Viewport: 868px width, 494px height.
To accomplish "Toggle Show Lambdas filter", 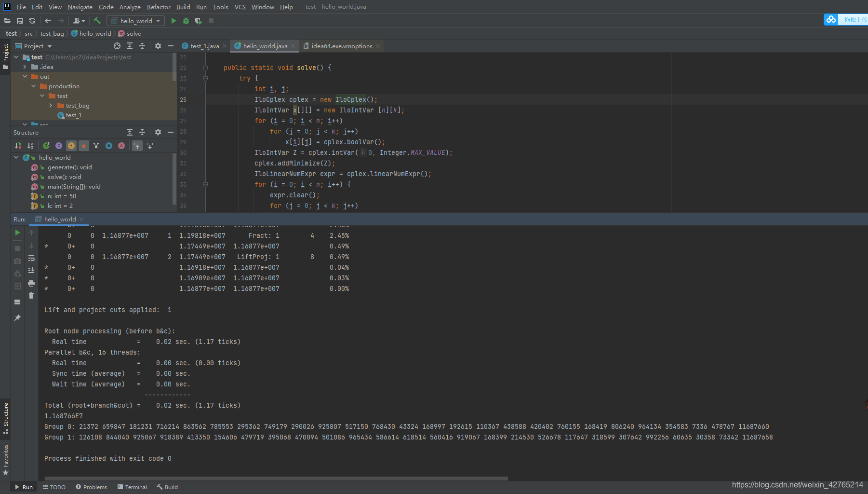I will (x=121, y=146).
